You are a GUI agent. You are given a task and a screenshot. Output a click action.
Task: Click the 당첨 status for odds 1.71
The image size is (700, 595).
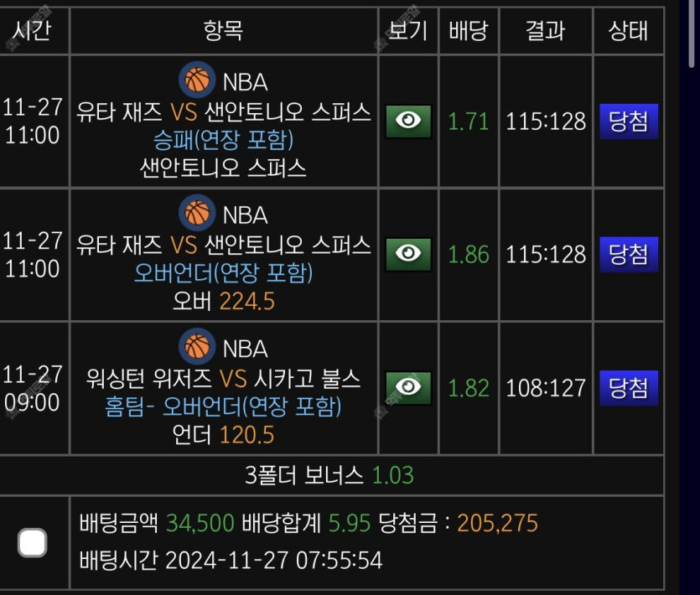pos(629,122)
